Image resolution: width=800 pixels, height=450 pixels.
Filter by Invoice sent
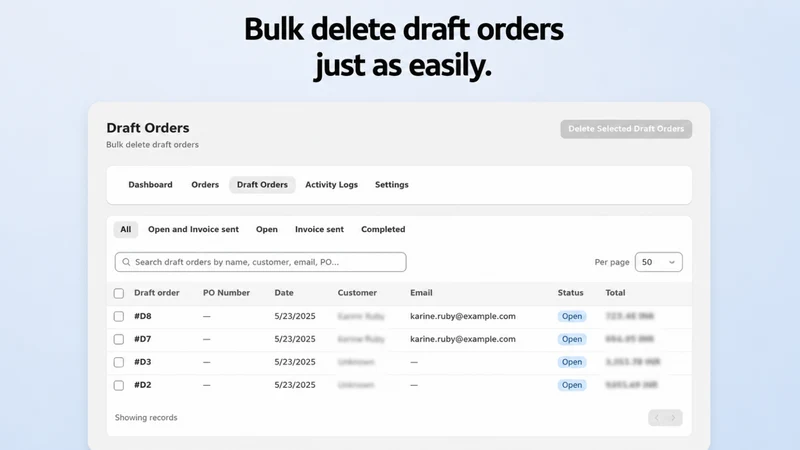pos(319,230)
